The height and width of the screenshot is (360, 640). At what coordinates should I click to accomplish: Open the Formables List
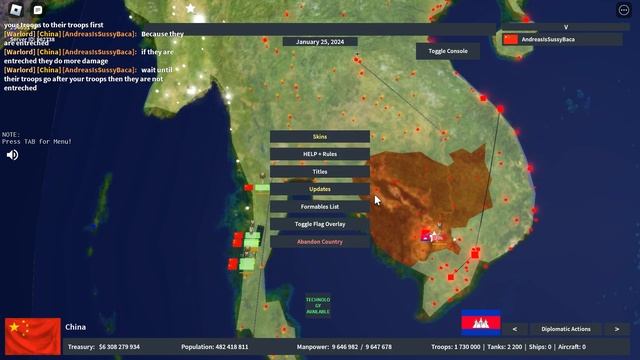[x=320, y=207]
